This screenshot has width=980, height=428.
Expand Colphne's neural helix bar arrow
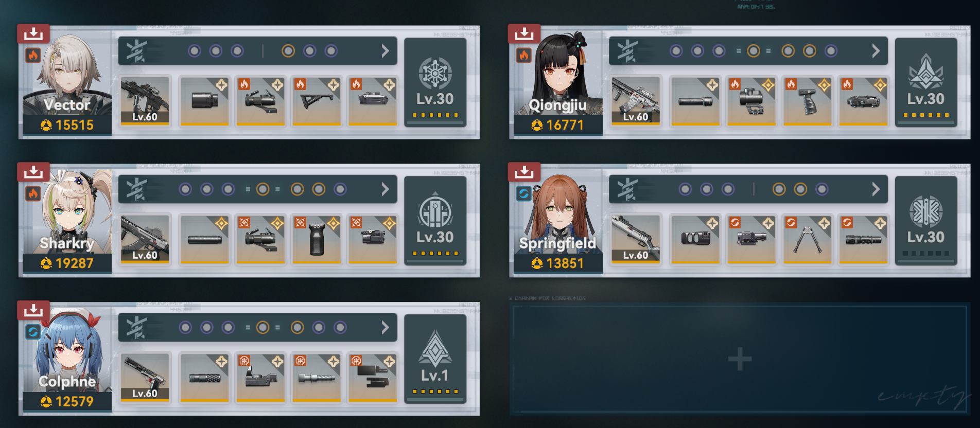pyautogui.click(x=385, y=328)
